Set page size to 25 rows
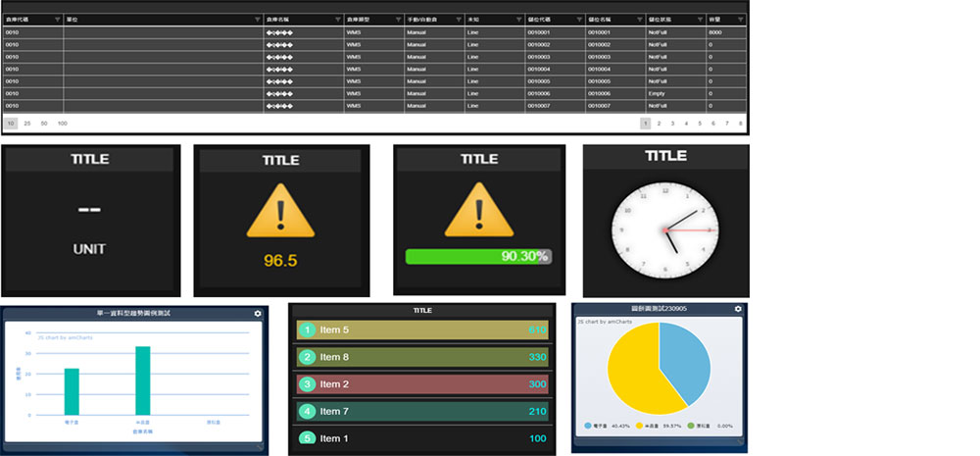 click(27, 124)
